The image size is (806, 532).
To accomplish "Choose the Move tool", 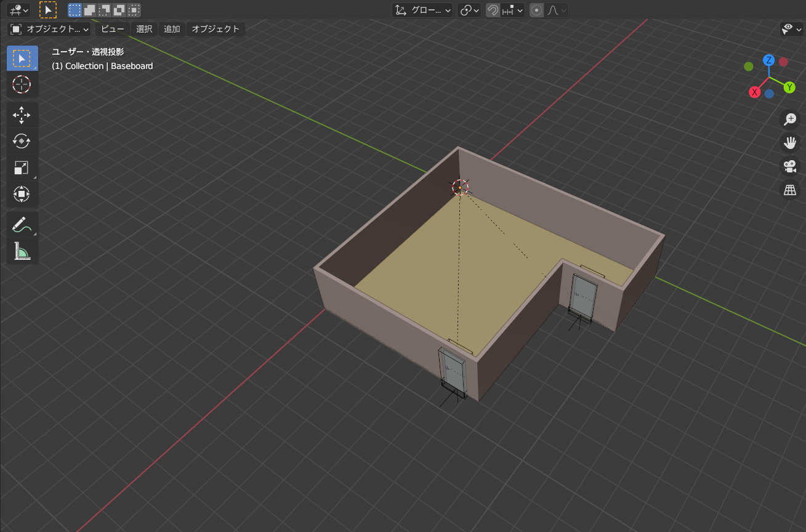I will (x=22, y=115).
